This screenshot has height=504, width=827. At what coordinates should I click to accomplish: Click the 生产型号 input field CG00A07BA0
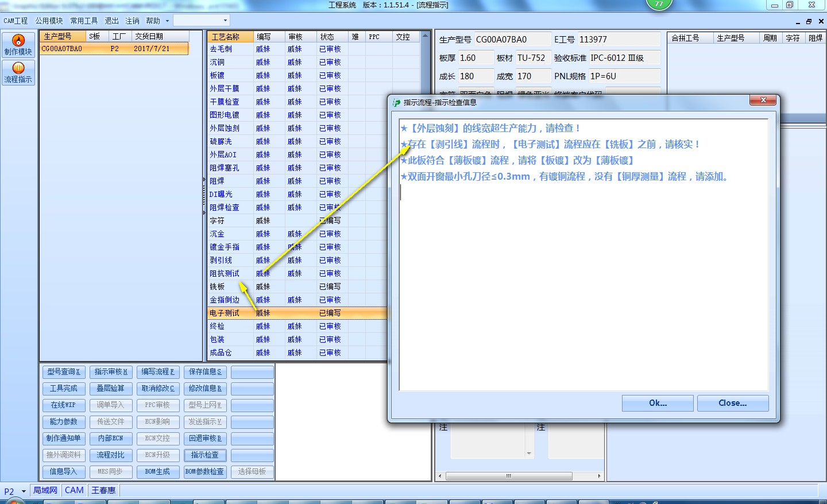[x=512, y=40]
